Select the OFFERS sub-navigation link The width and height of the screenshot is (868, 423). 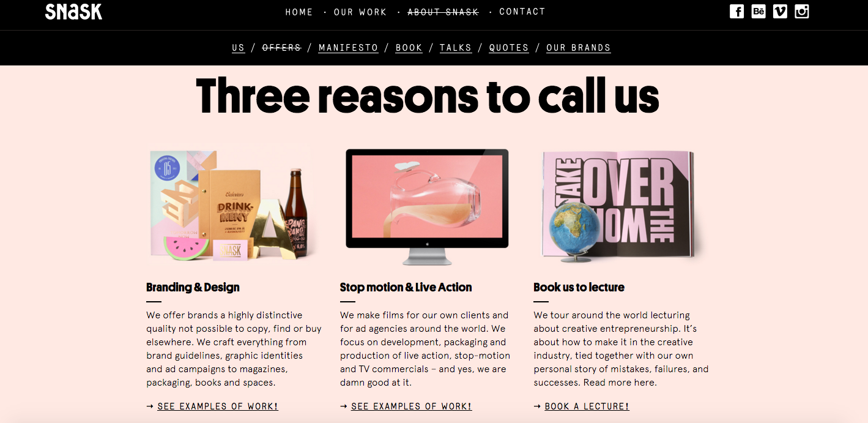[x=281, y=48]
